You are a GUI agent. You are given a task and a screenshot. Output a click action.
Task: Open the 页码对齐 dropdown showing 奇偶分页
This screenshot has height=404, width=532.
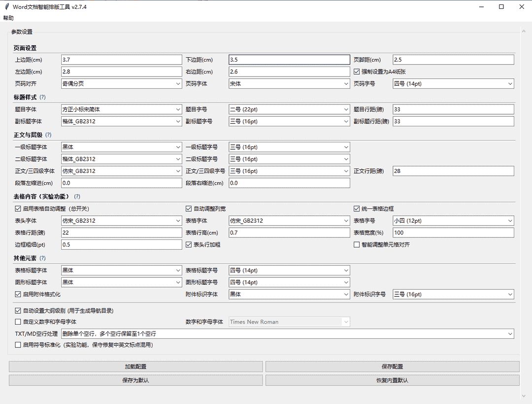[122, 83]
